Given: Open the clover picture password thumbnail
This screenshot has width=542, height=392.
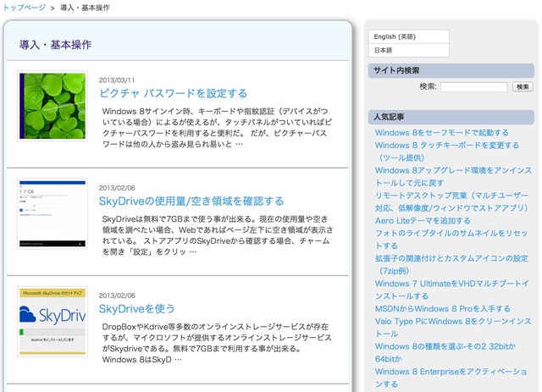Looking at the screenshot, I should coord(52,105).
